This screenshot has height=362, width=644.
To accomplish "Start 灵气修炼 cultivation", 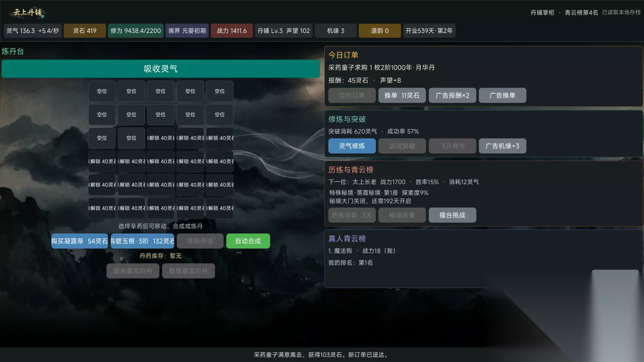I will click(x=352, y=146).
